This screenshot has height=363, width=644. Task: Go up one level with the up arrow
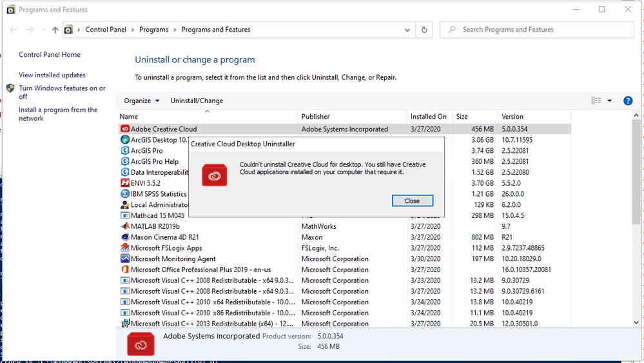click(55, 30)
